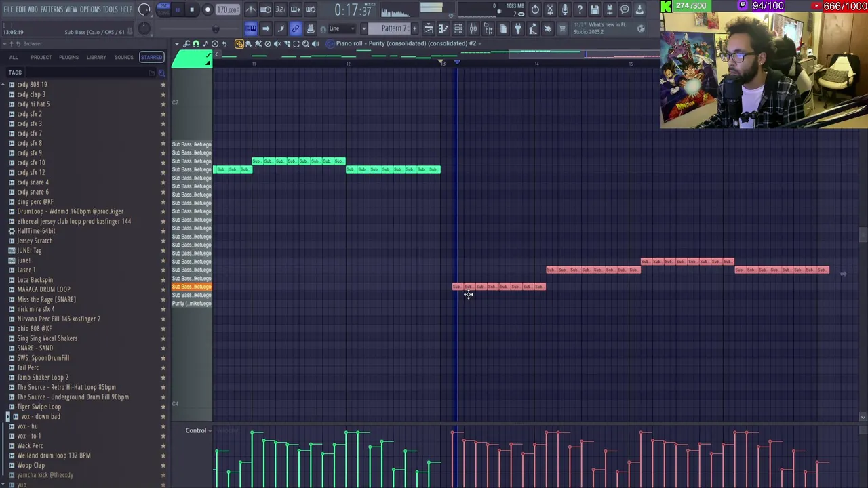Select 'MARACA DRUM LOOP' in browser

43,289
